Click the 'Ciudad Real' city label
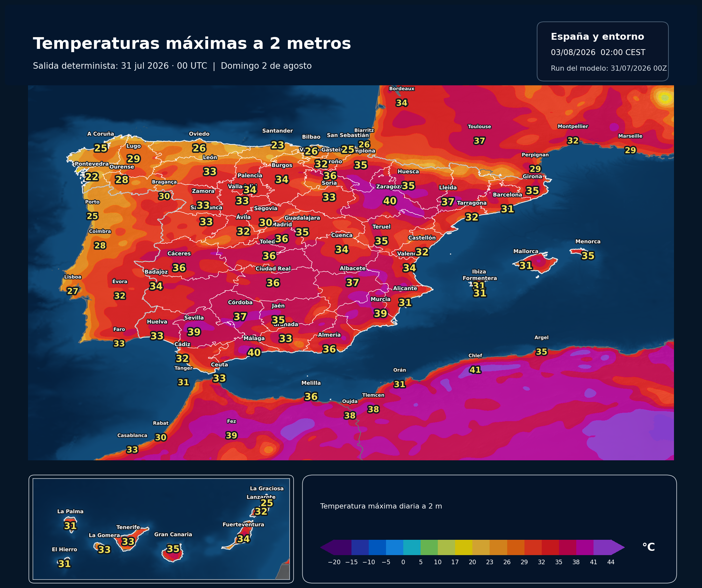The image size is (702, 588). coord(273,269)
